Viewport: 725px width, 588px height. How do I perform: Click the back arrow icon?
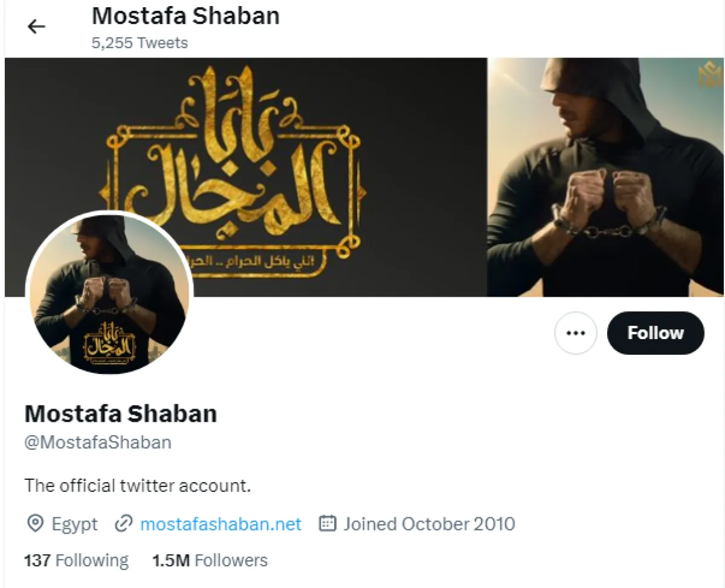pos(37,26)
